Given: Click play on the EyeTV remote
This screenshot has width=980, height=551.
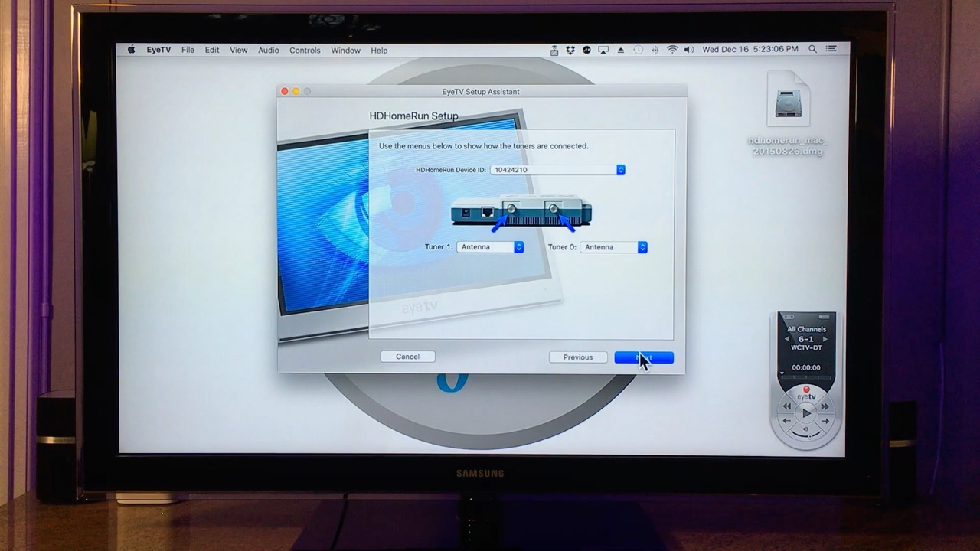Looking at the screenshot, I should [806, 413].
